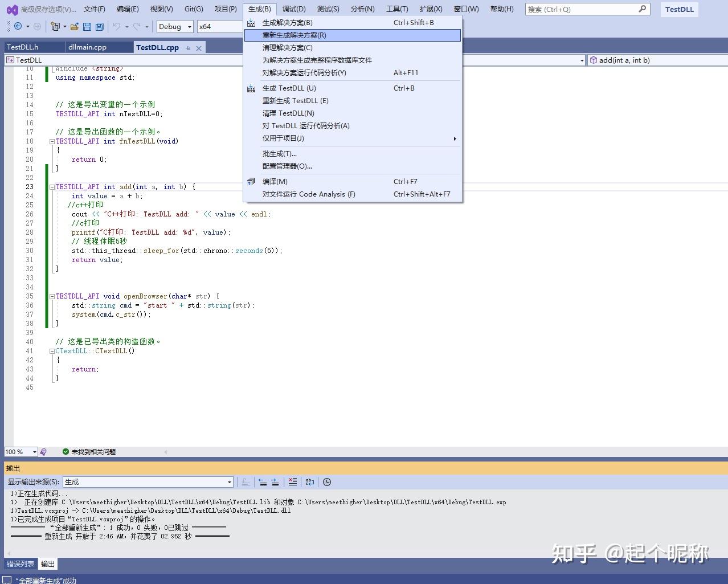
Task: Click the Visual Studio logo icon
Action: click(12, 9)
